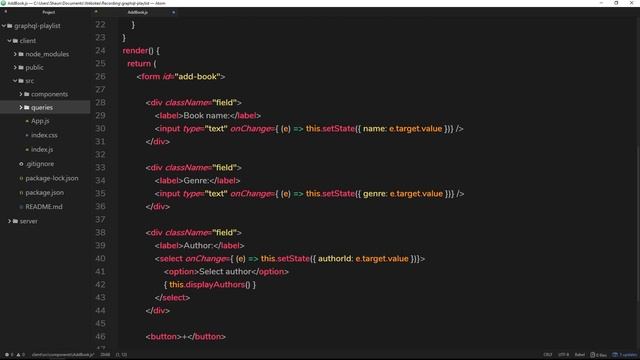This screenshot has width=640, height=360.
Task: Collapse the src folder
Action: (x=15, y=81)
